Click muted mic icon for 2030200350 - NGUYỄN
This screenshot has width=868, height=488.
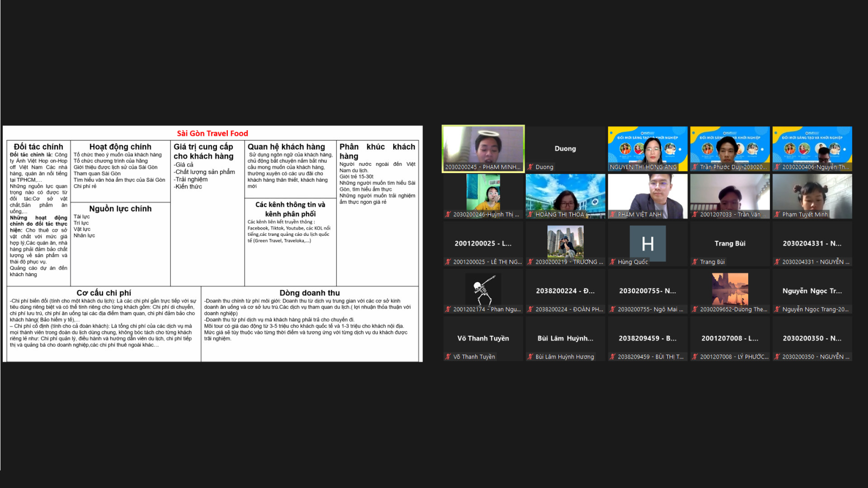777,357
